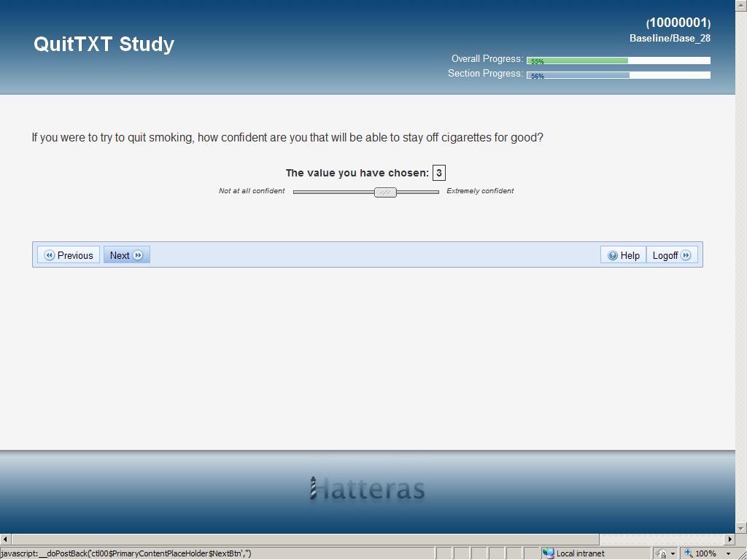Viewport: 747px width, 560px height.
Task: Click the Baseline/Base_28 label
Action: [670, 38]
